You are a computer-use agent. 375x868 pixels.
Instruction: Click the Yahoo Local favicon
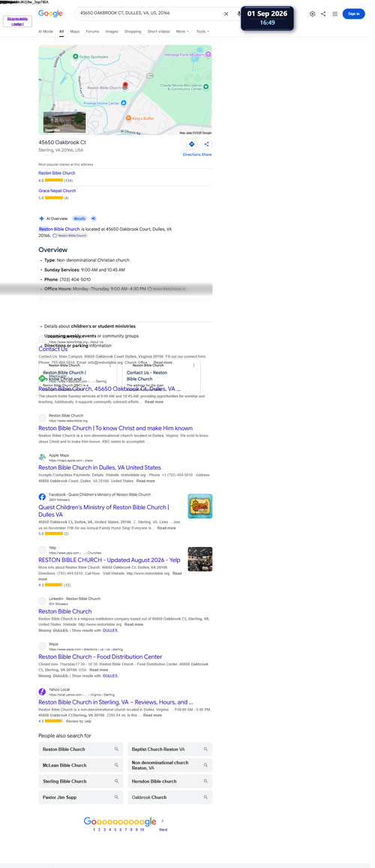pyautogui.click(x=42, y=692)
